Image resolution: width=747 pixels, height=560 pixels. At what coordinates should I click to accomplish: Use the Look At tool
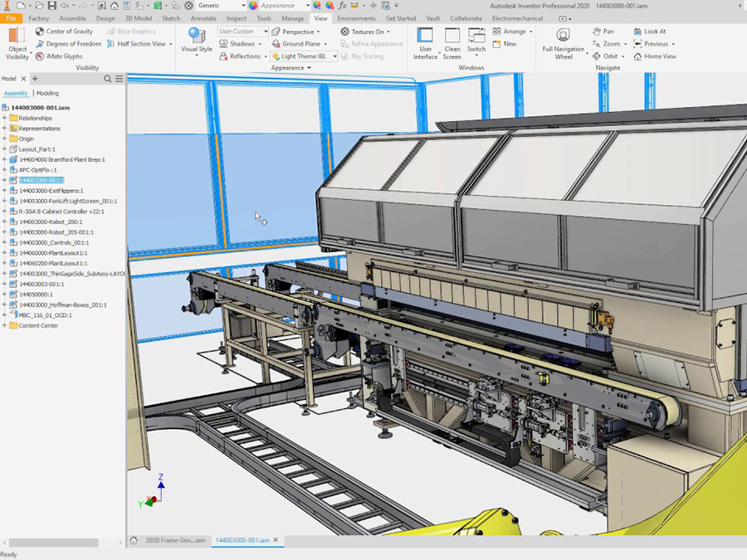tap(652, 31)
